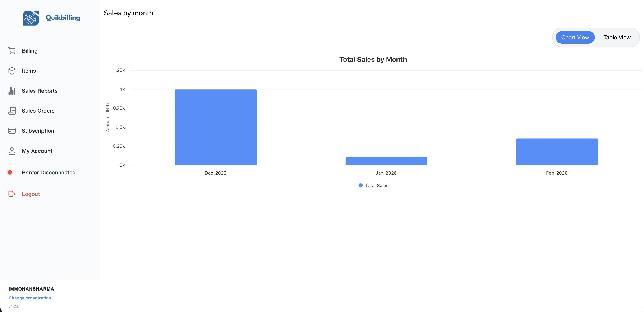Viewport: 644px width, 312px height.
Task: Select the Subscription card icon
Action: pyautogui.click(x=12, y=130)
